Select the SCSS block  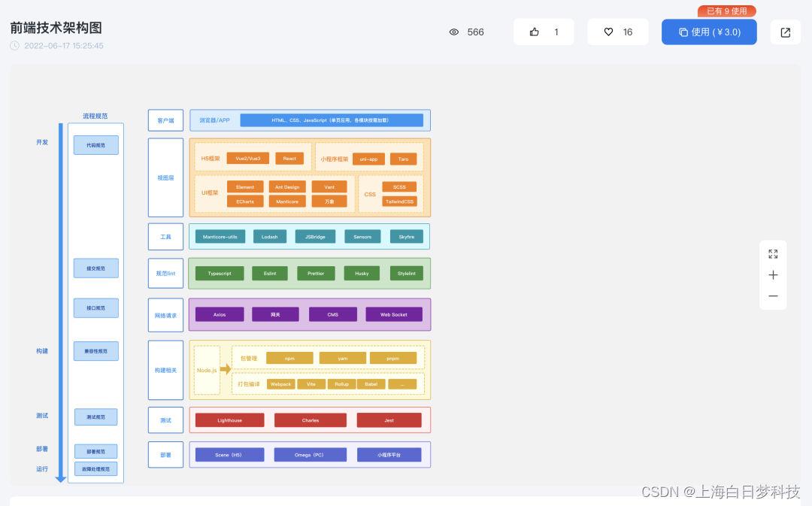tap(399, 187)
